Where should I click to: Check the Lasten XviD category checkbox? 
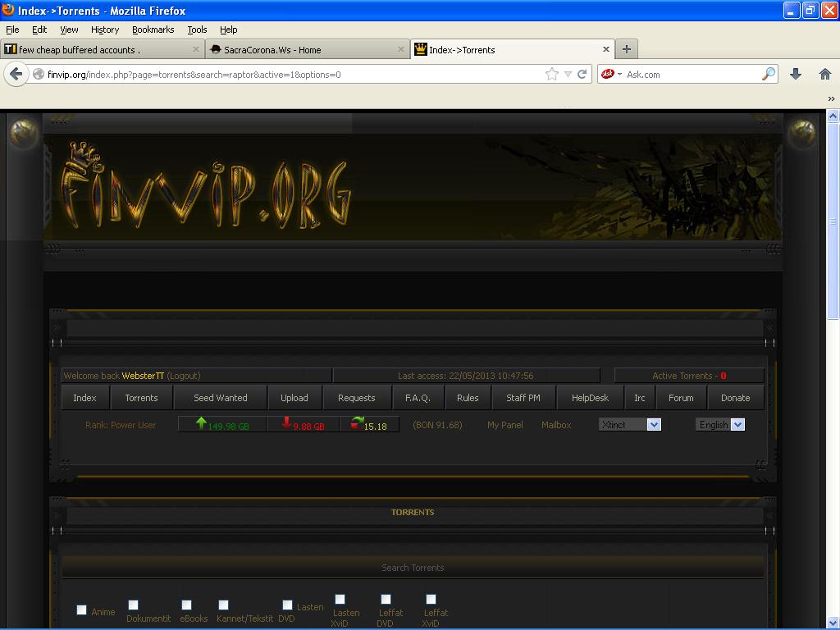pos(340,599)
